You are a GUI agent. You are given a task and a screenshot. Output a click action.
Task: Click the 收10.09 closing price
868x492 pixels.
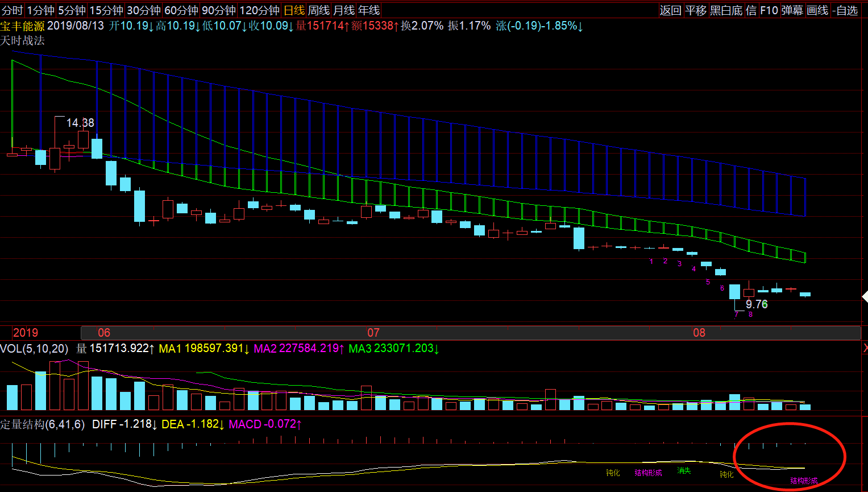(x=272, y=26)
